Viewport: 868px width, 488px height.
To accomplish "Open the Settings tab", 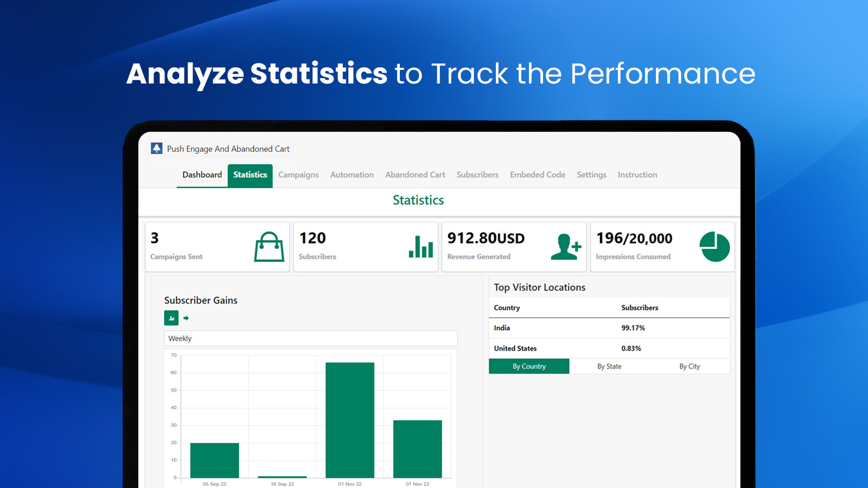I will [x=591, y=175].
